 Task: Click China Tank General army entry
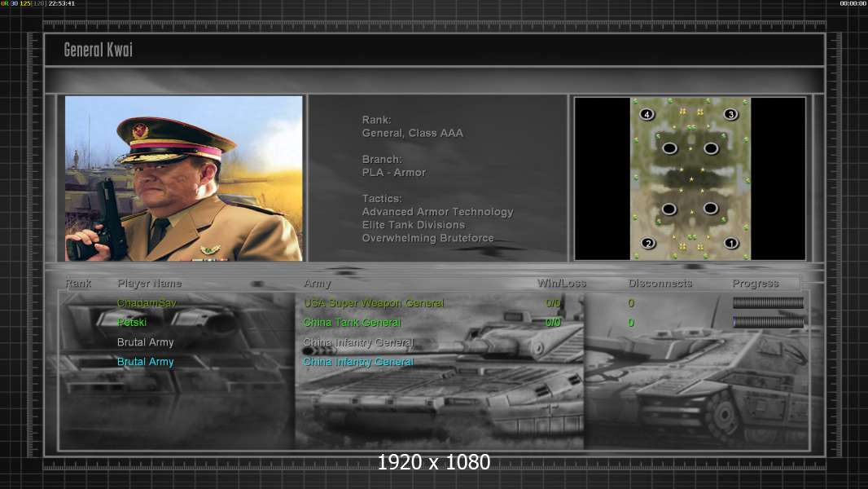click(x=352, y=322)
